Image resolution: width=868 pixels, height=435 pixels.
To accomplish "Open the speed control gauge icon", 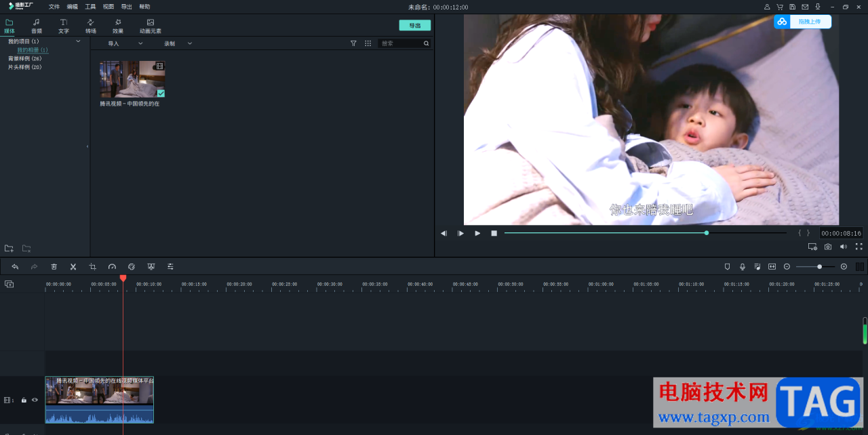I will click(113, 267).
